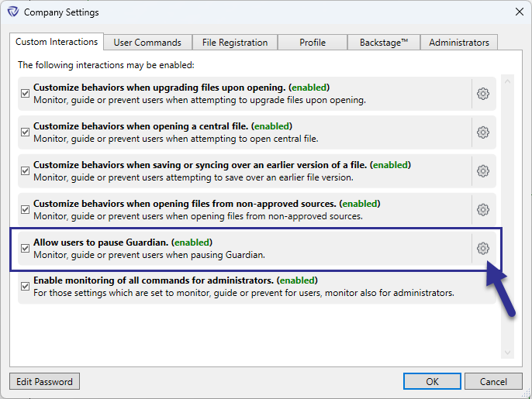Open settings gear for upgrading files interaction

(x=483, y=94)
